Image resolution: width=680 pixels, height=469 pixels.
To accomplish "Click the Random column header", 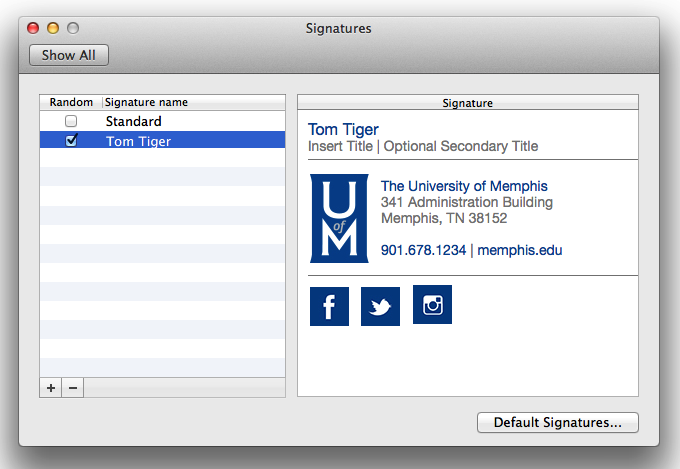I will (x=71, y=102).
